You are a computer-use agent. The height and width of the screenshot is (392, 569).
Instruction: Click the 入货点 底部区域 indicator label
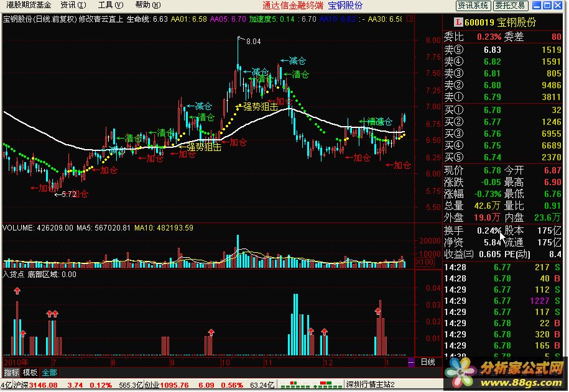[39, 275]
